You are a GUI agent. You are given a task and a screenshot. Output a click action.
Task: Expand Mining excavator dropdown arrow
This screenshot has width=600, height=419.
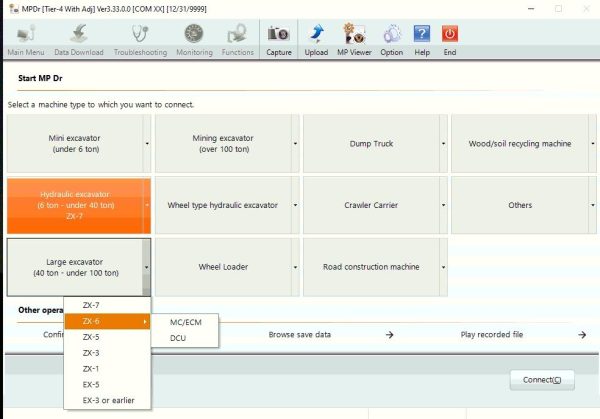(295, 143)
